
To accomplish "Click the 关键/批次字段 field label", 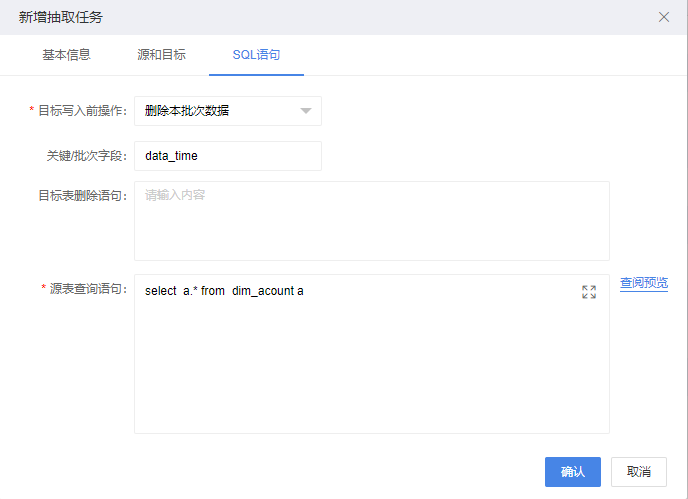I will (86, 156).
